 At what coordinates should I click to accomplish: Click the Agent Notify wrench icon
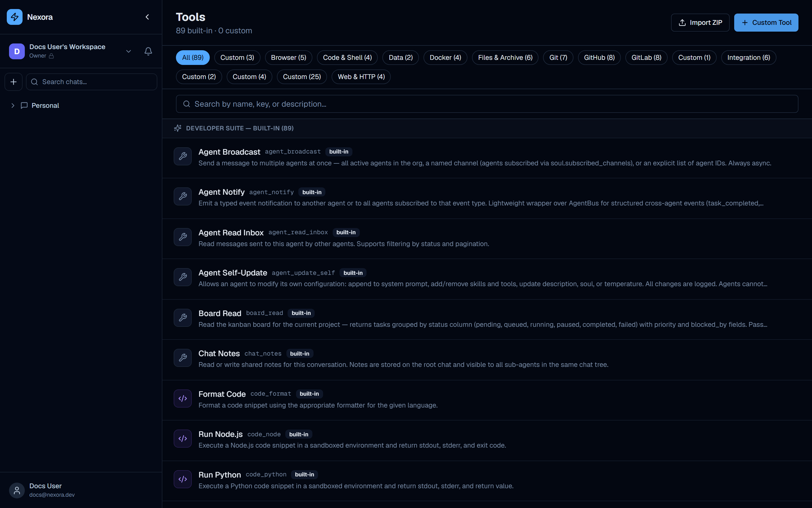[182, 196]
